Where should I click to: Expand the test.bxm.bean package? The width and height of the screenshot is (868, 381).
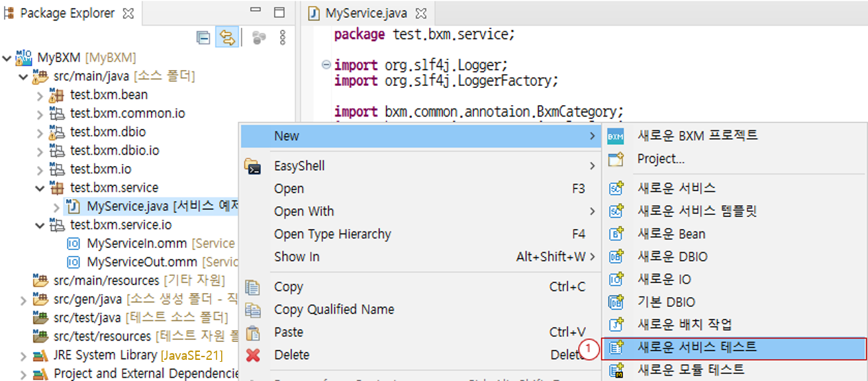point(40,95)
